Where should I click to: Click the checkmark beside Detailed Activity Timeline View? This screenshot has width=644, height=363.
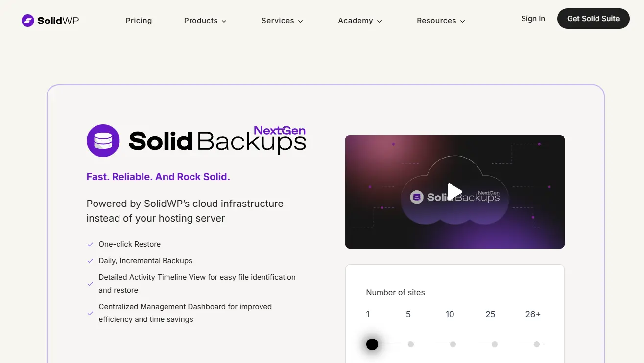tap(90, 284)
